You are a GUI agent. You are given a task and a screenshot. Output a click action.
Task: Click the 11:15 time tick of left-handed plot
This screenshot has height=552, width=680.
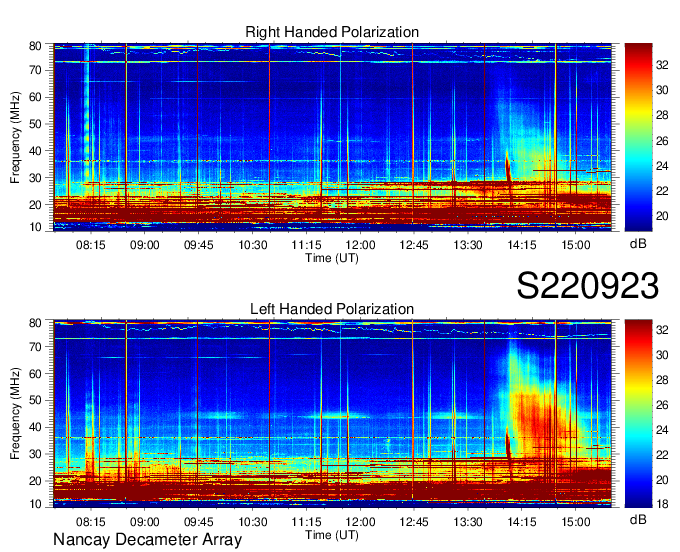[x=306, y=521]
